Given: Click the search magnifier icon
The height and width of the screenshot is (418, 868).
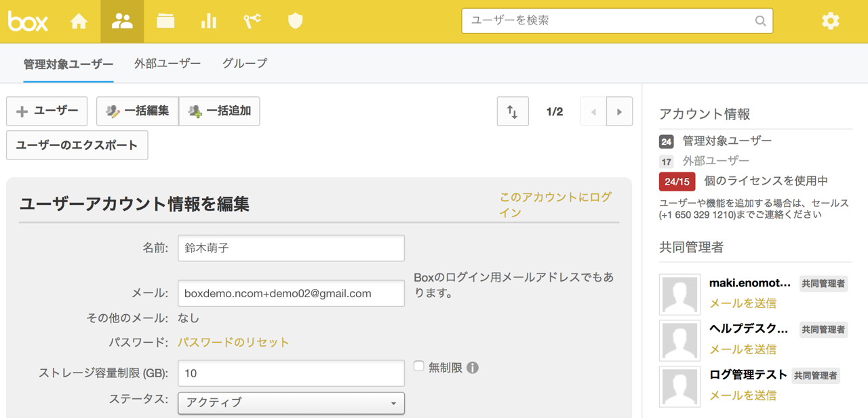Looking at the screenshot, I should pos(760,21).
